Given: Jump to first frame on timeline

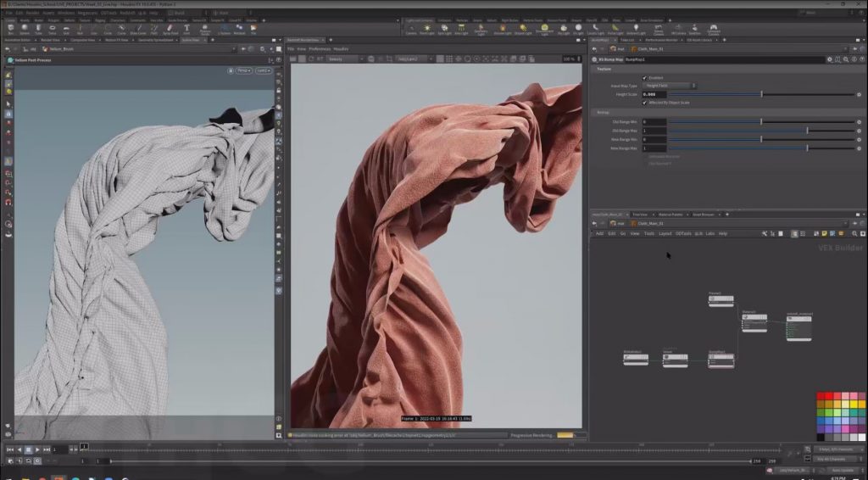Looking at the screenshot, I should pyautogui.click(x=10, y=449).
